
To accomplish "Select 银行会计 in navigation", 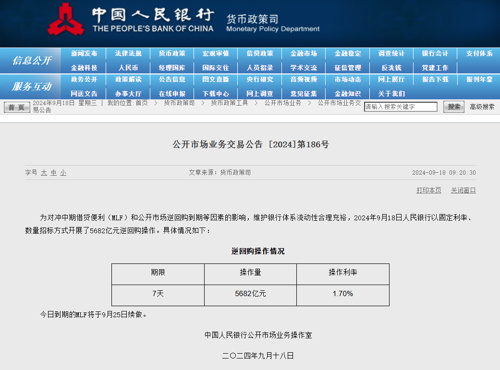I will (x=435, y=53).
